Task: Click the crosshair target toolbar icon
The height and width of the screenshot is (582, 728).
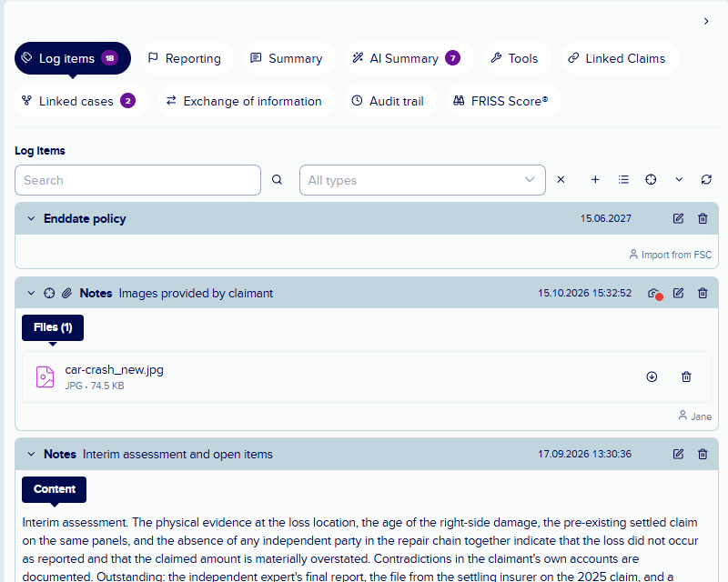Action: click(x=651, y=180)
